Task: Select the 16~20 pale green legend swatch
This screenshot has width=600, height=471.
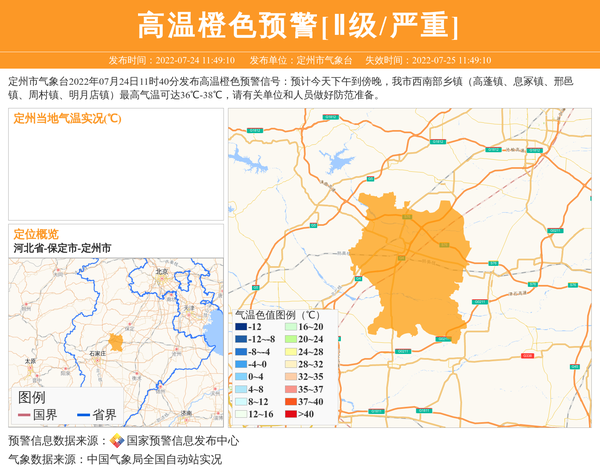Action: click(291, 327)
